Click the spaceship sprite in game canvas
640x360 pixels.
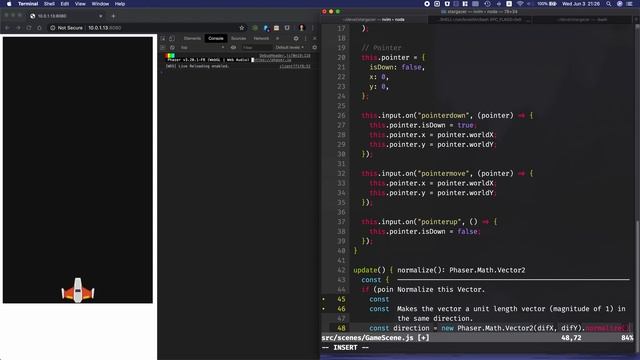point(78,290)
